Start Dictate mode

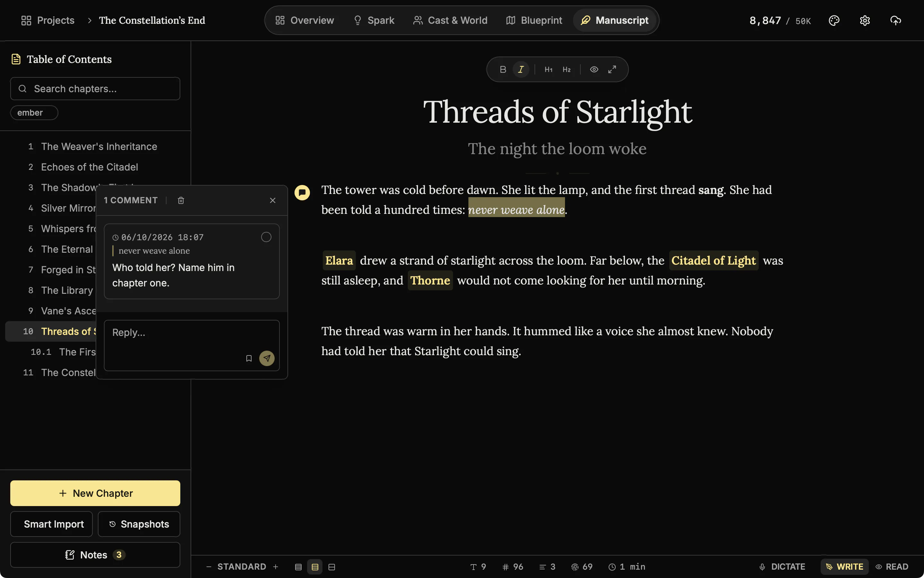[x=782, y=566]
